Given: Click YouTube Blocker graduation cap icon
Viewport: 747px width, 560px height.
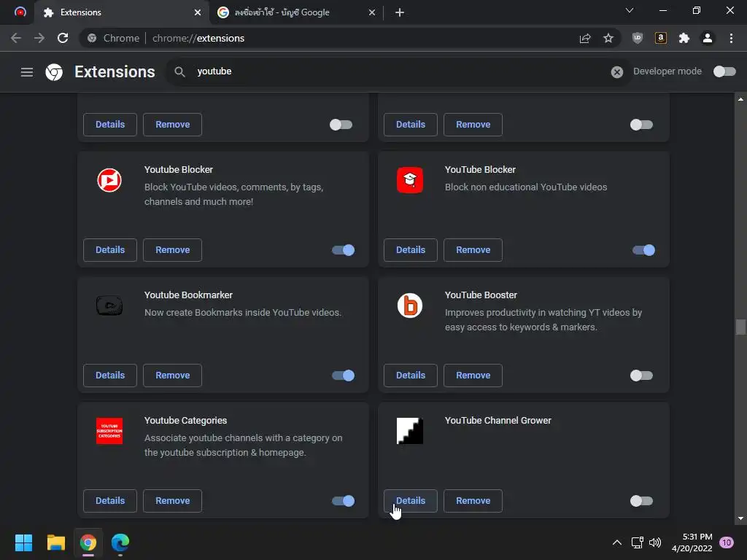Looking at the screenshot, I should pyautogui.click(x=410, y=180).
